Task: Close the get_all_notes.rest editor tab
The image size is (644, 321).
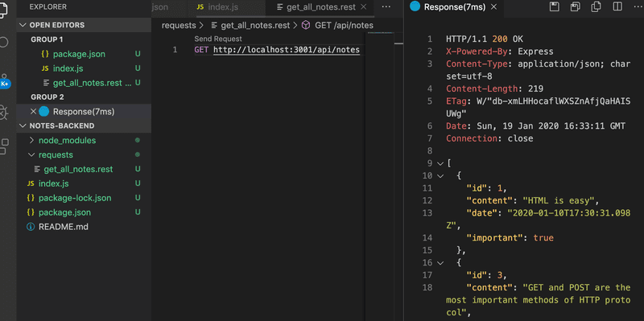Action: 364,7
